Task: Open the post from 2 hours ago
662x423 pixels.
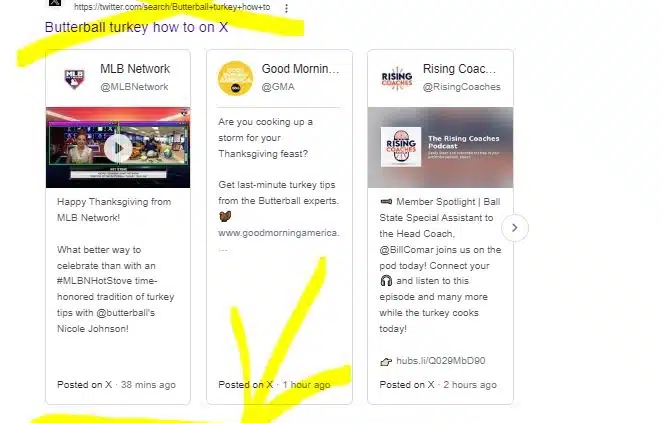Action: point(438,385)
